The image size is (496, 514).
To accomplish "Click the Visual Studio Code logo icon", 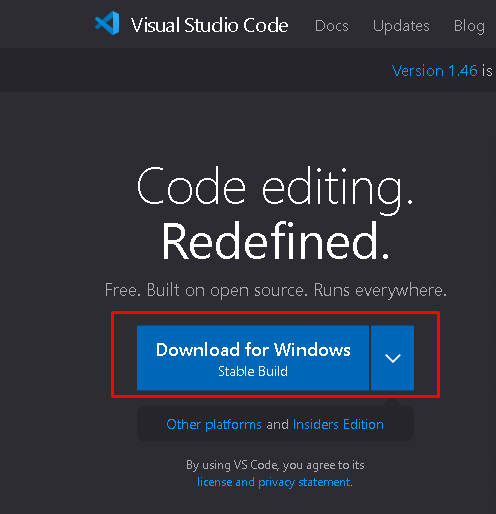I will tap(107, 23).
